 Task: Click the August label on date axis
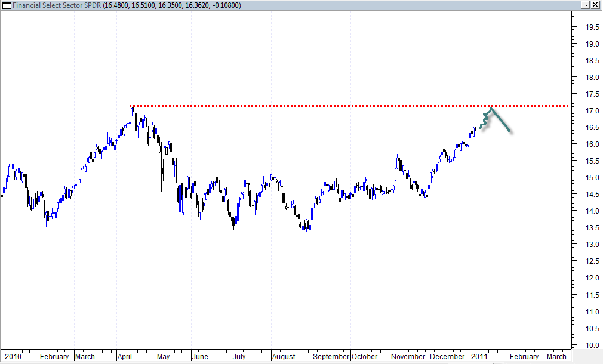[x=284, y=357]
